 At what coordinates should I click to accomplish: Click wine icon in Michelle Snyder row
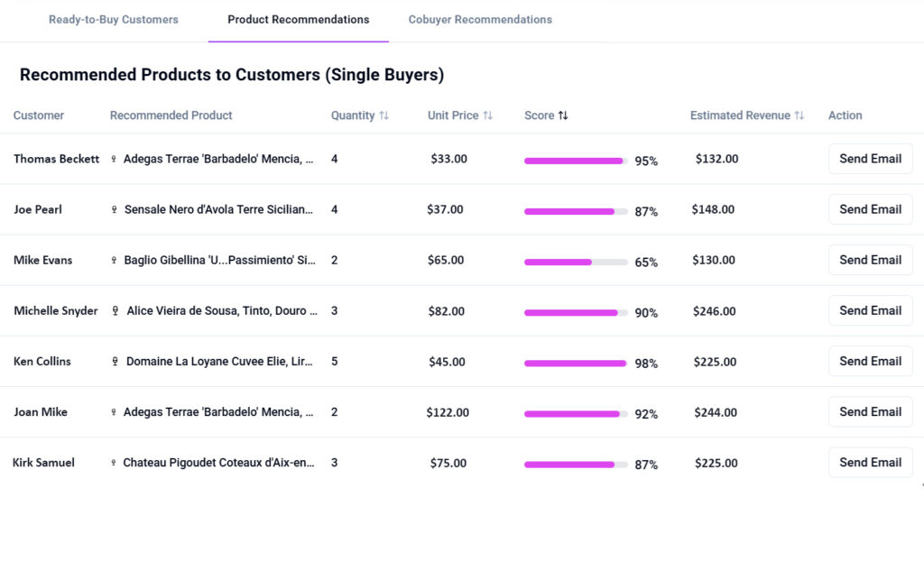115,311
